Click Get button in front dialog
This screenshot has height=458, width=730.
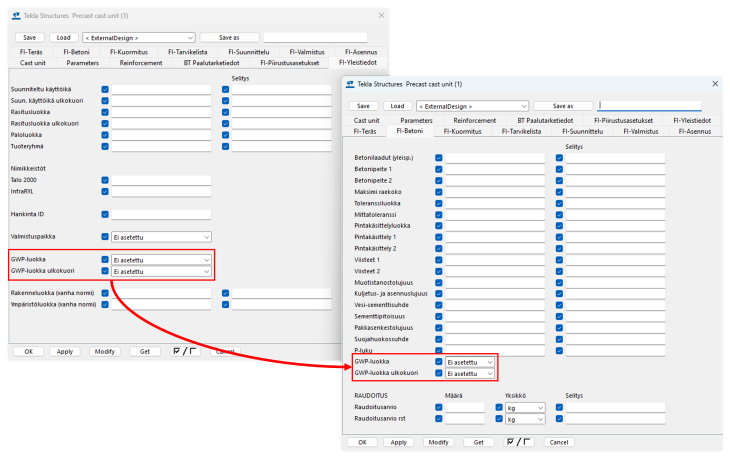coord(479,442)
